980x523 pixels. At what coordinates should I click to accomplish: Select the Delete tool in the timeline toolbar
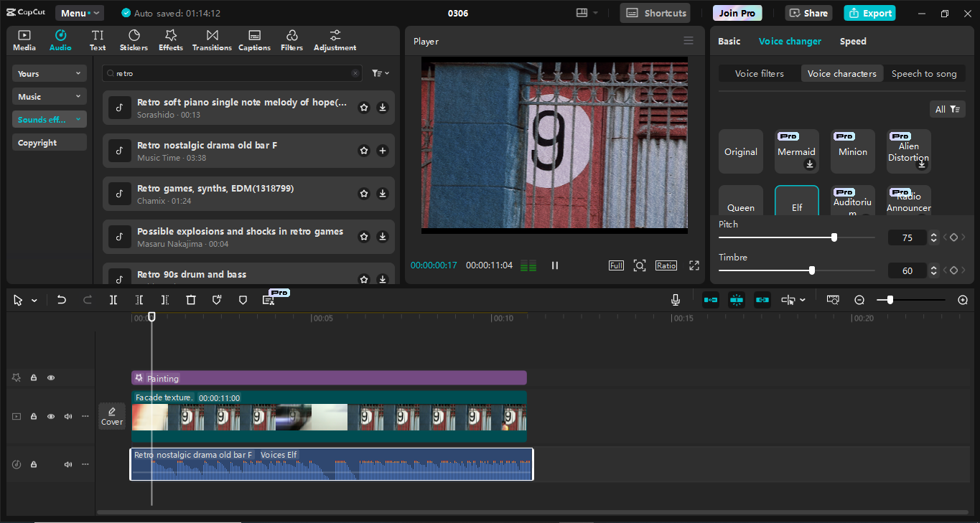click(190, 300)
